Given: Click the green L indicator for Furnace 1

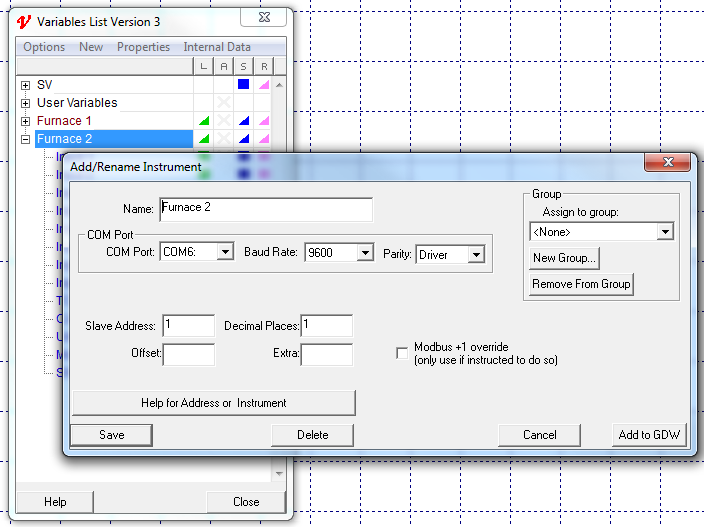Looking at the screenshot, I should [204, 121].
